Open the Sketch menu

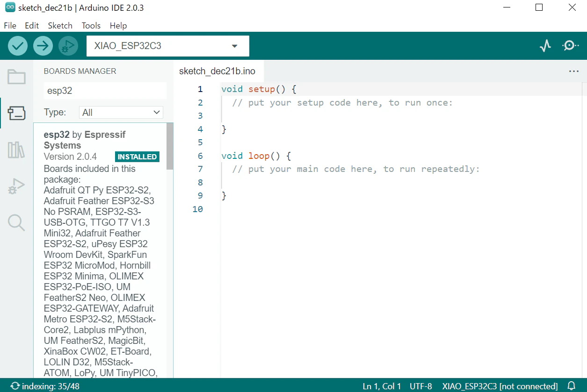60,26
